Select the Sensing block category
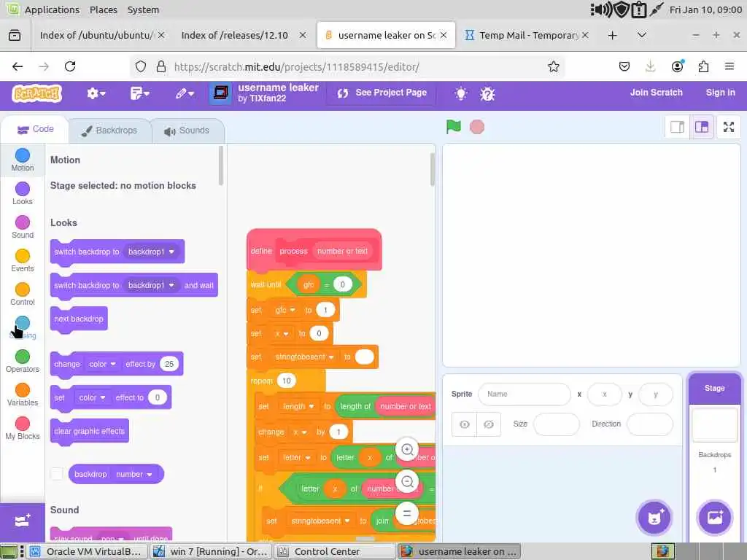The width and height of the screenshot is (747, 560). (x=23, y=327)
